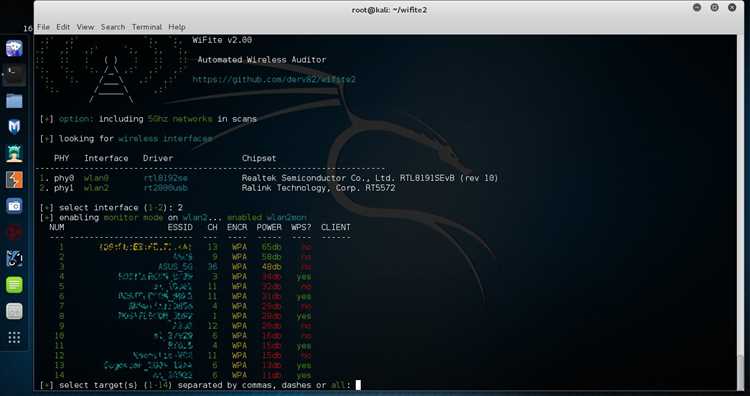The width and height of the screenshot is (750, 396).
Task: Open the web browser dock icon
Action: point(14,48)
